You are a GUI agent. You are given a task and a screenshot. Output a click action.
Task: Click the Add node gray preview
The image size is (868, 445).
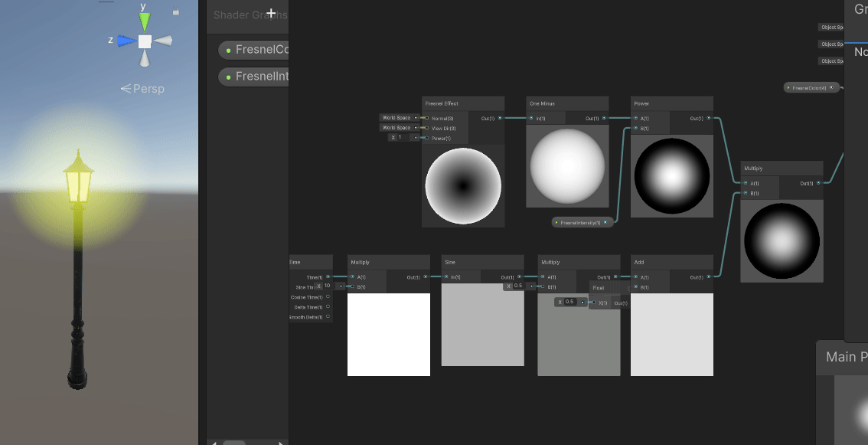[x=672, y=334]
